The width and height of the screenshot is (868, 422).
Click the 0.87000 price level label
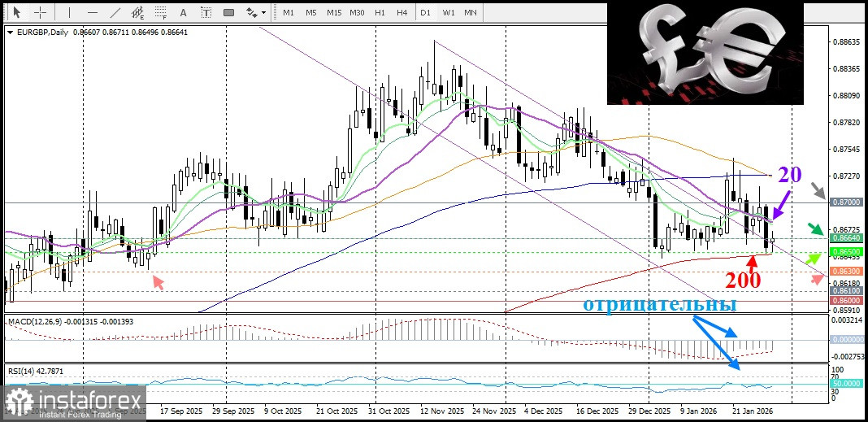pos(847,202)
